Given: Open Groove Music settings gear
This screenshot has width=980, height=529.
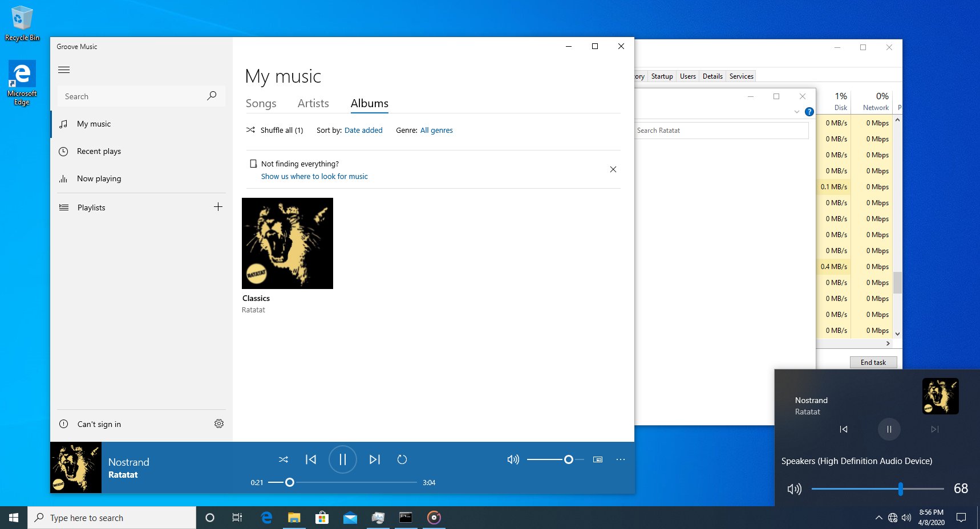Looking at the screenshot, I should click(x=219, y=424).
